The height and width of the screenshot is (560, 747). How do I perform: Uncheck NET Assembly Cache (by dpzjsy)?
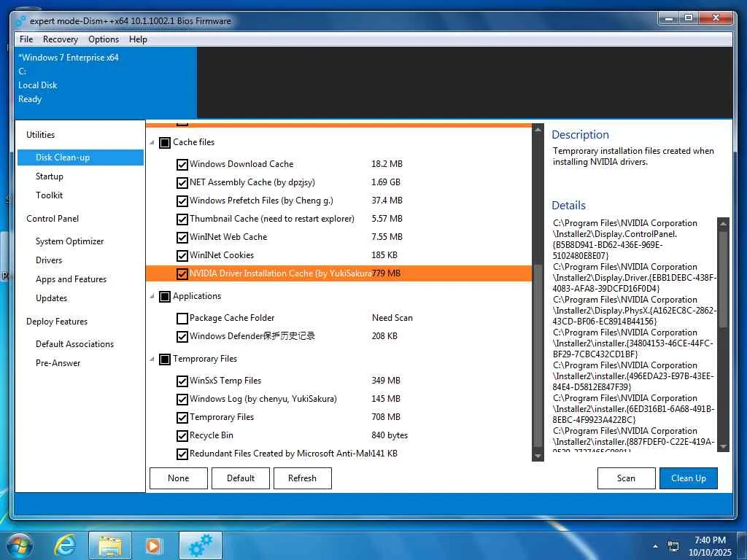pos(182,182)
